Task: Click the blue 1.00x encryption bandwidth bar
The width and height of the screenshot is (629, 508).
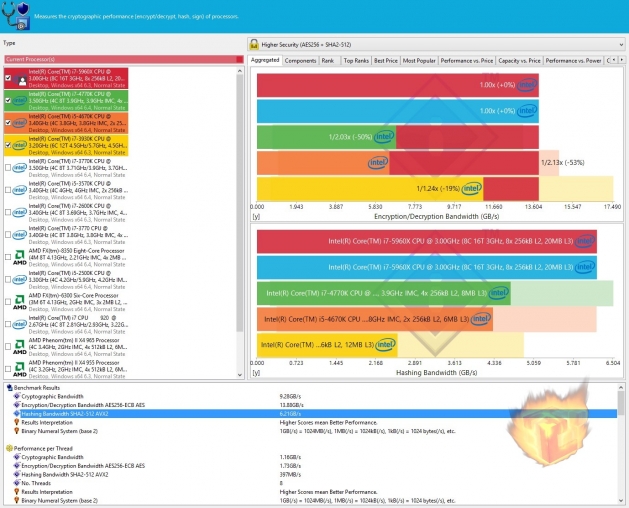Action: point(398,111)
